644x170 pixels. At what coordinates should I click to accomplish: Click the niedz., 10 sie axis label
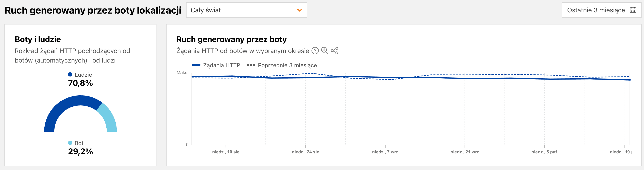click(x=226, y=152)
